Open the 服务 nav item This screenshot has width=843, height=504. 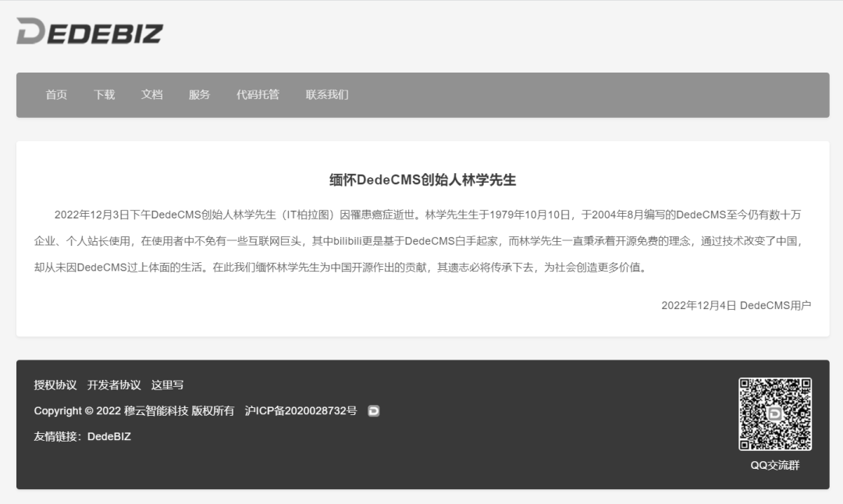(x=200, y=94)
